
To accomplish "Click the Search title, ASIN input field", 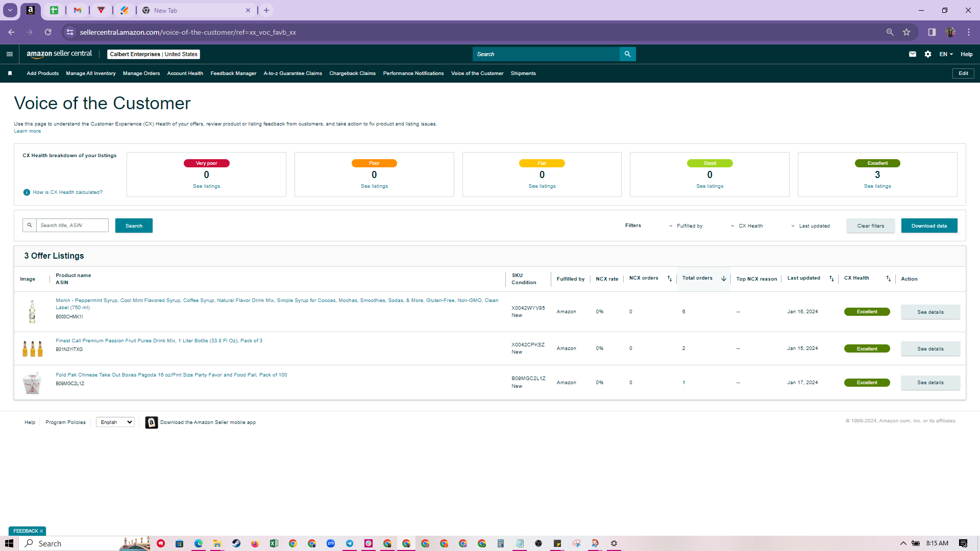I will [72, 226].
